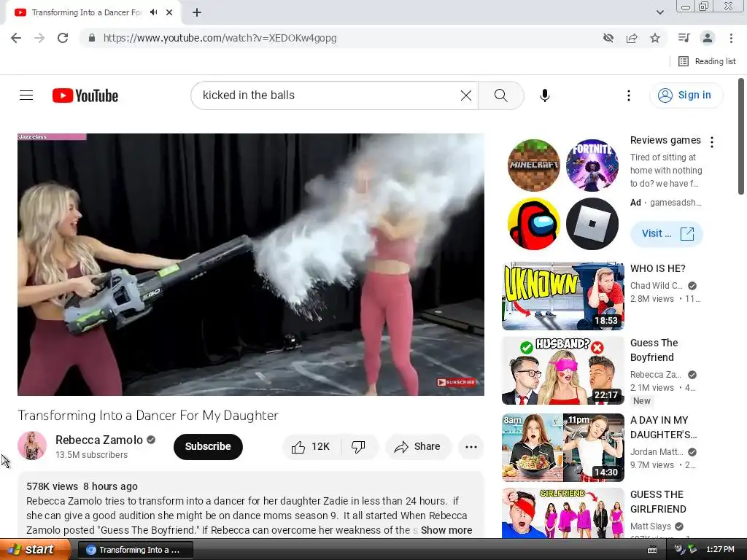This screenshot has width=747, height=560.
Task: Click the crossed-out eye icon in the address bar
Action: [x=608, y=38]
